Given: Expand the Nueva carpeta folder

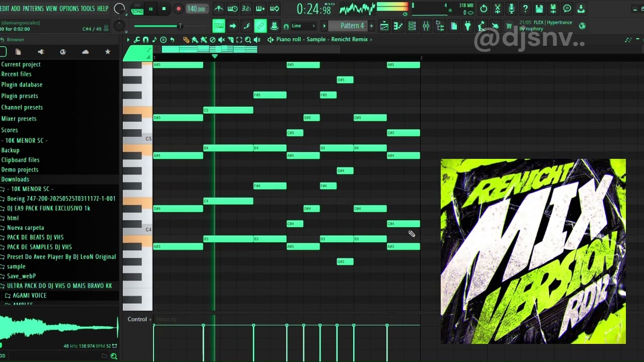Looking at the screenshot, I should point(25,228).
